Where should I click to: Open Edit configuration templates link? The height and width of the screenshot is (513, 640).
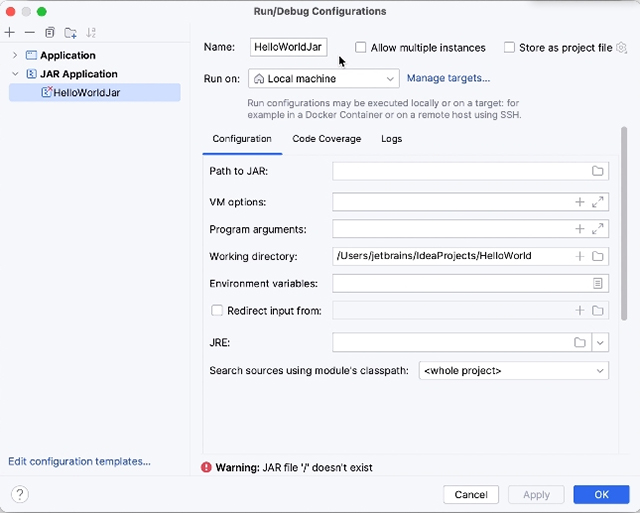[x=80, y=461]
